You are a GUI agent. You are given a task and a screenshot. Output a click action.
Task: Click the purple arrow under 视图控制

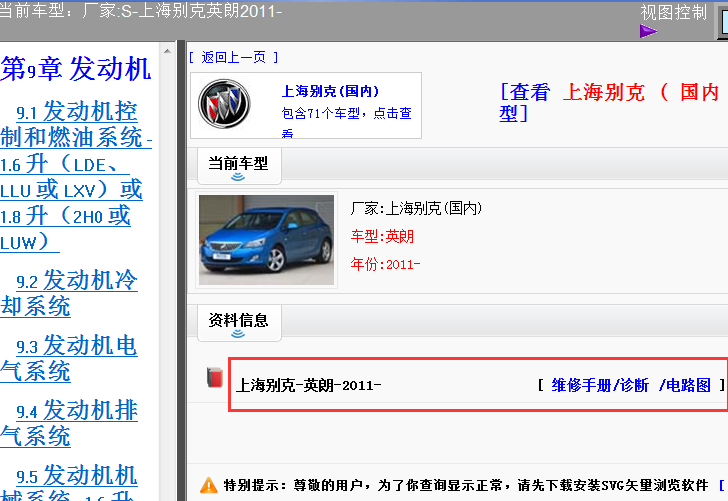(648, 32)
